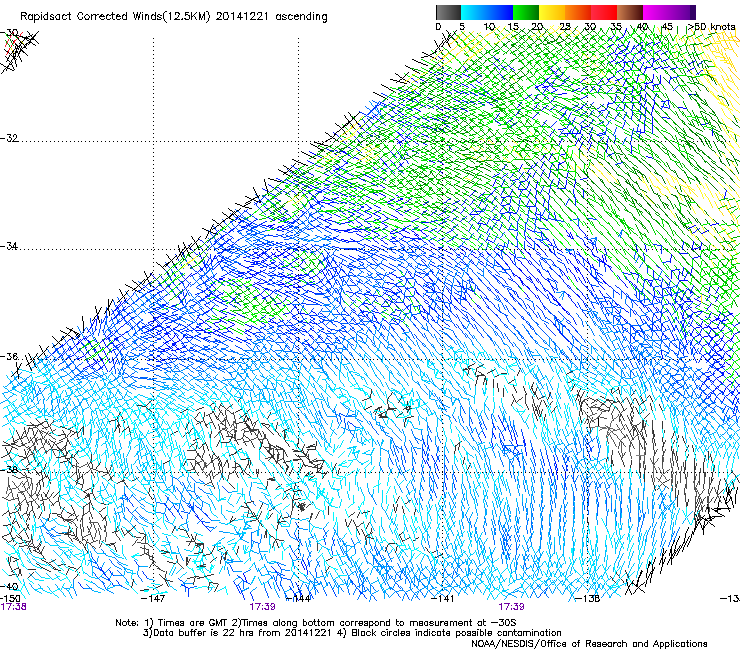Image resolution: width=740 pixels, height=650 pixels.
Task: Click the cyan-blue 5-15 knots legend swatch
Action: point(487,12)
